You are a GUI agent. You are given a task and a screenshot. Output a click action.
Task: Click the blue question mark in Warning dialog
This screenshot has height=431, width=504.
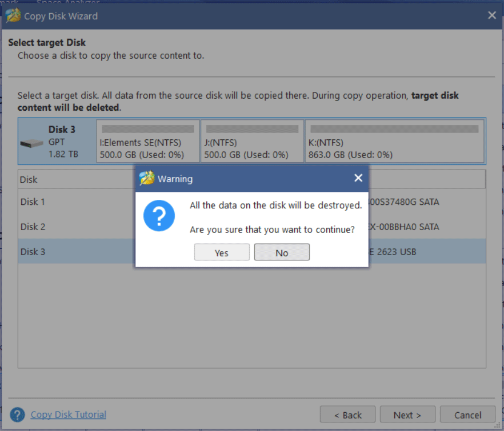159,216
